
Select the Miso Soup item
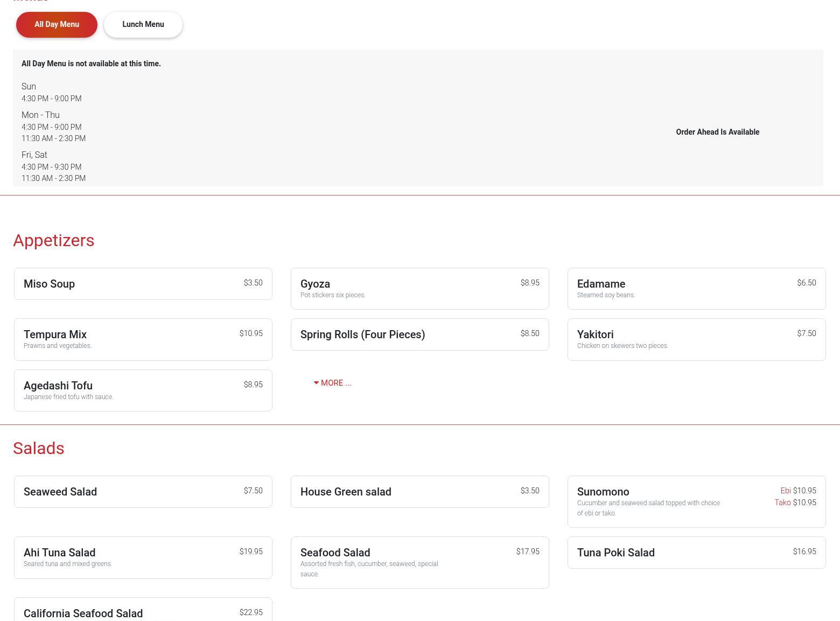(143, 284)
